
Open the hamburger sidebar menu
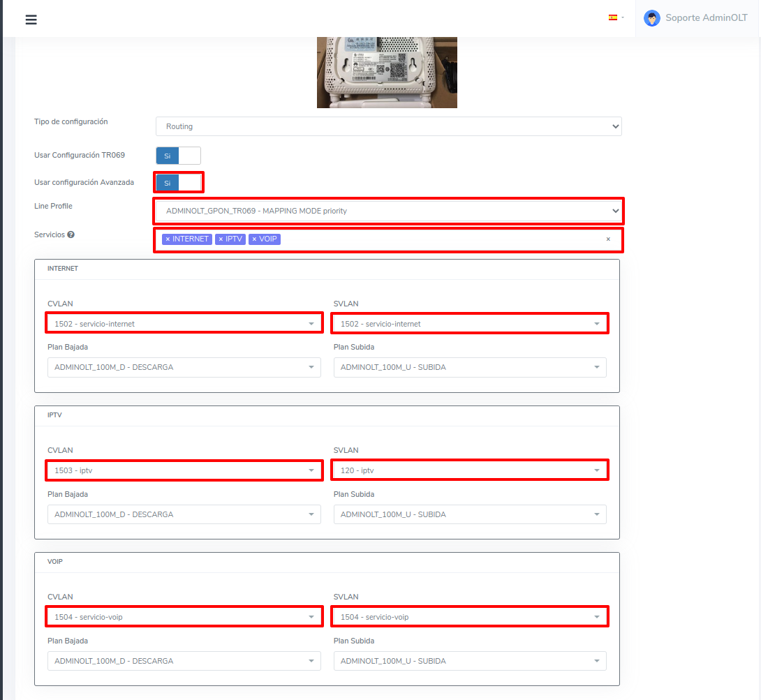31,20
